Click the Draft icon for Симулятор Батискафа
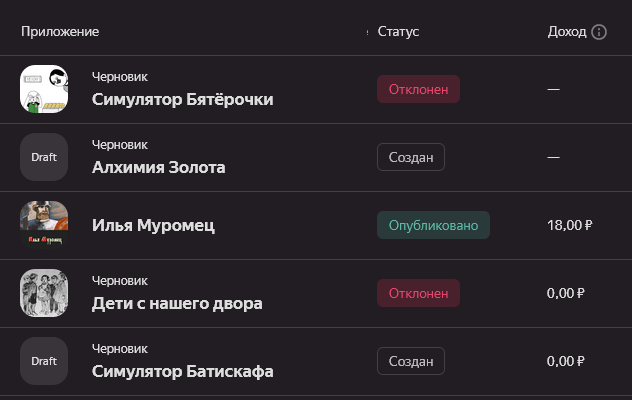 pos(44,361)
